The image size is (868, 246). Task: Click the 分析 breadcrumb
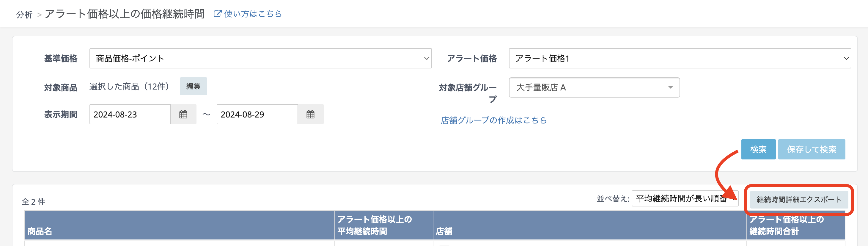24,15
